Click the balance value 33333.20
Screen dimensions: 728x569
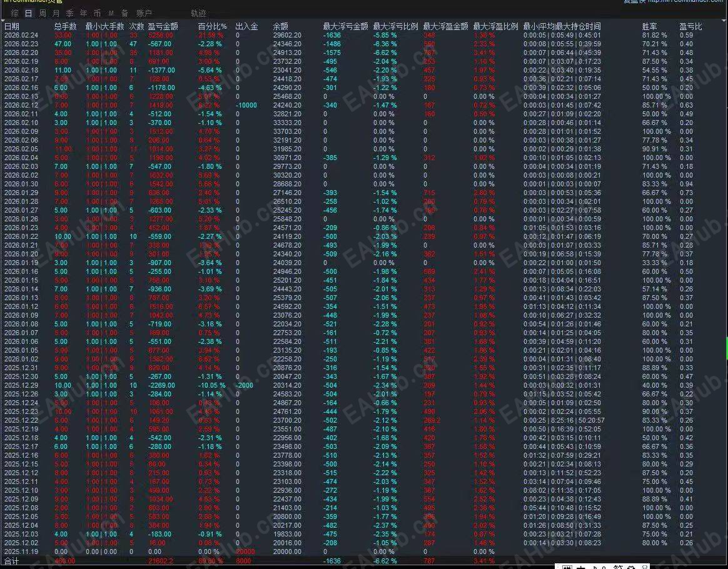pyautogui.click(x=287, y=123)
